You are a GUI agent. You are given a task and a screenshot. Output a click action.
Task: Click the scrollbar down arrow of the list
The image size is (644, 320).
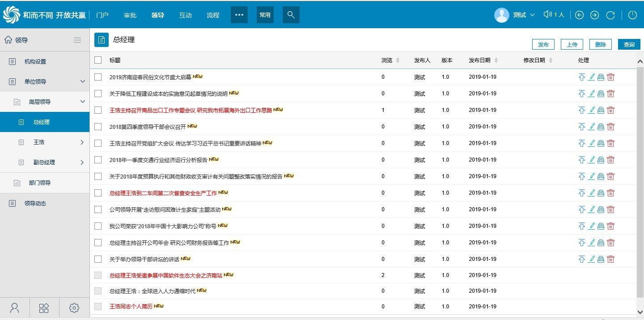coord(640,312)
